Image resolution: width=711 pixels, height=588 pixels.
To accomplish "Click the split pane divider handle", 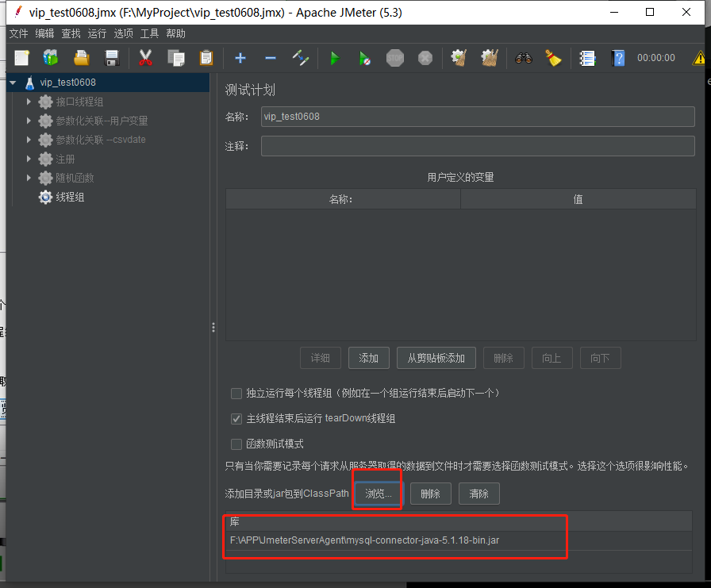I will (x=213, y=327).
